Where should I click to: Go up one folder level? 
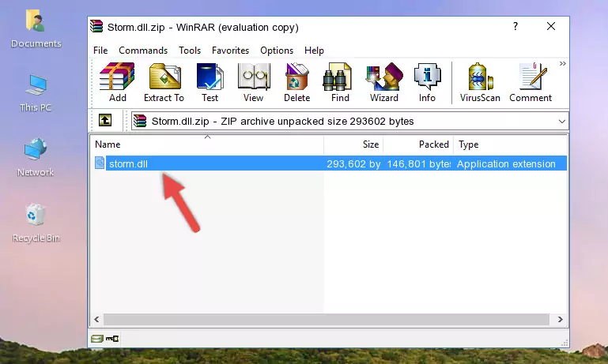105,121
